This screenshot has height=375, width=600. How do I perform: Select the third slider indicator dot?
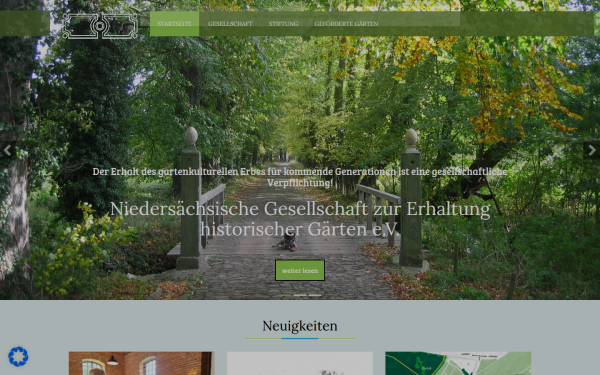coord(315,295)
